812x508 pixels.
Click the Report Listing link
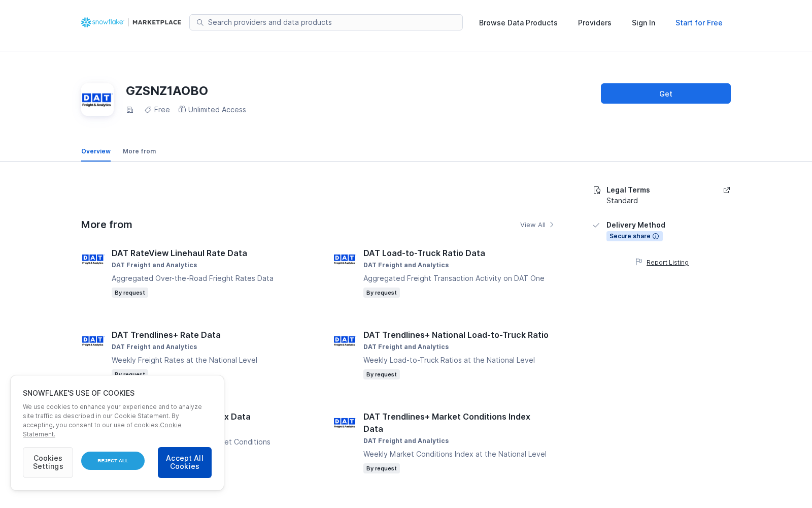point(667,263)
